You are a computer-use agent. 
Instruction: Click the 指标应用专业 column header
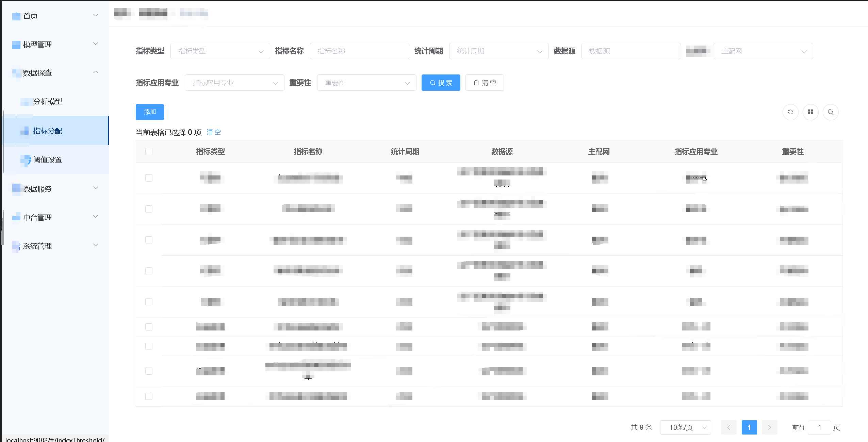click(696, 152)
